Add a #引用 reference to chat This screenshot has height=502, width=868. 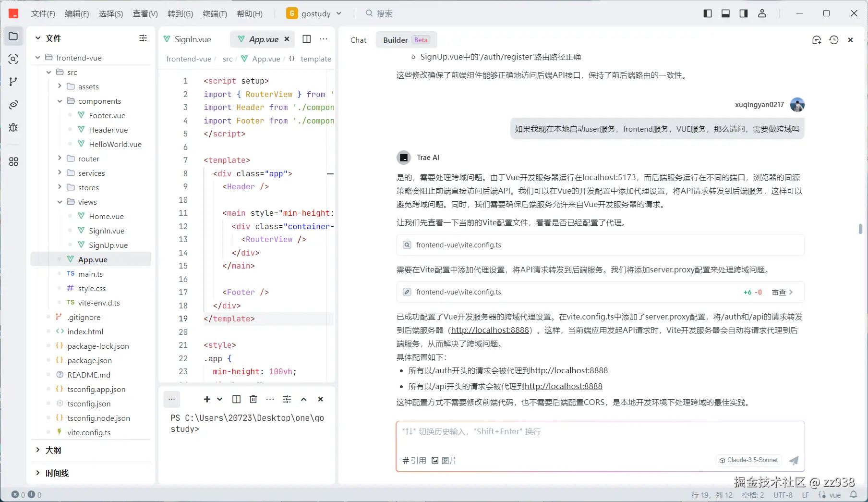pos(414,460)
